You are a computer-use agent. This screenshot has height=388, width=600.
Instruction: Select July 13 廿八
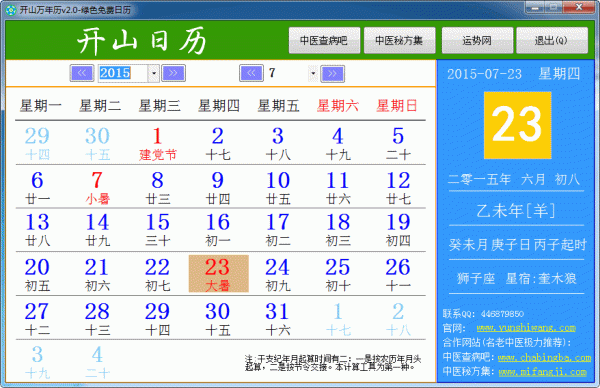(37, 230)
